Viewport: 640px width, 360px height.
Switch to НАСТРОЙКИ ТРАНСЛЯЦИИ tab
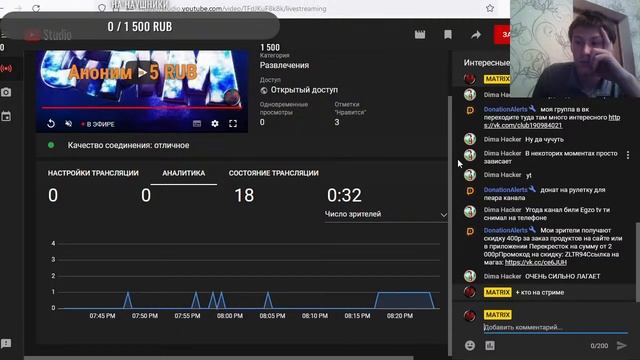coord(93,173)
